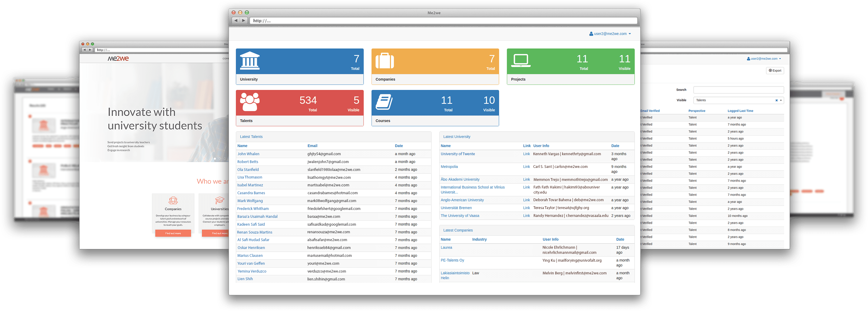The height and width of the screenshot is (311, 868).
Task: Open Metropolia university entry
Action: pyautogui.click(x=449, y=167)
